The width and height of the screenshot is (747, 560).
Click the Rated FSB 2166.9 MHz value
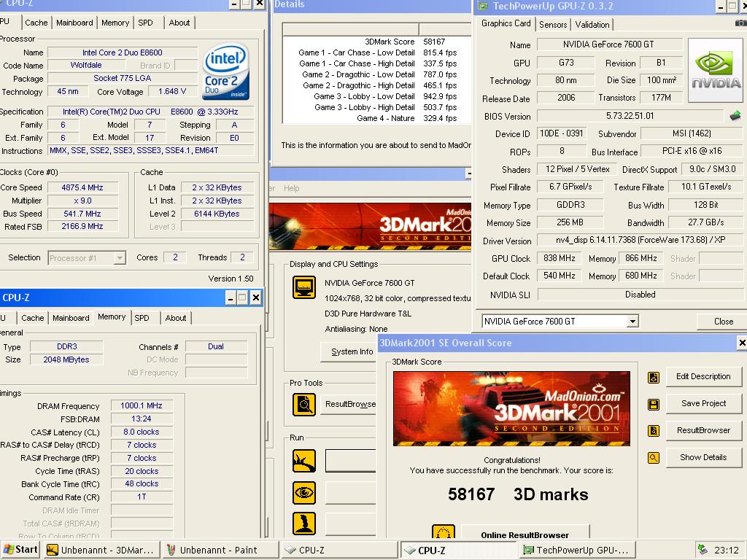pyautogui.click(x=82, y=227)
